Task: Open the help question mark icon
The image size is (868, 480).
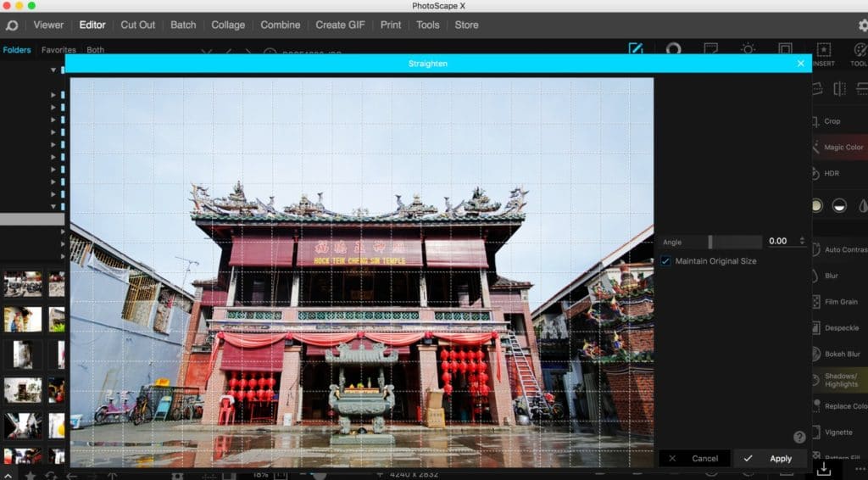Action: tap(799, 437)
